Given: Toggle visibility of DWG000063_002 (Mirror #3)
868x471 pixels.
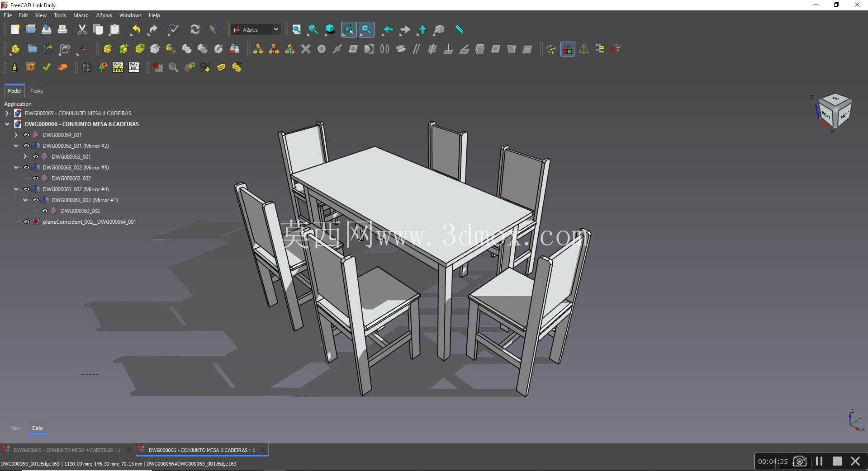Looking at the screenshot, I should tap(27, 167).
